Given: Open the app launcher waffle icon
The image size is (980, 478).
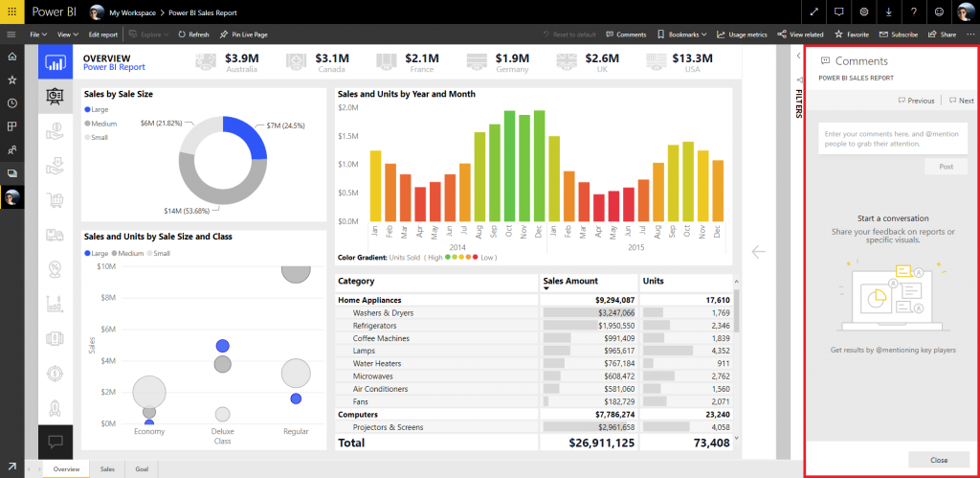Looking at the screenshot, I should (x=11, y=11).
